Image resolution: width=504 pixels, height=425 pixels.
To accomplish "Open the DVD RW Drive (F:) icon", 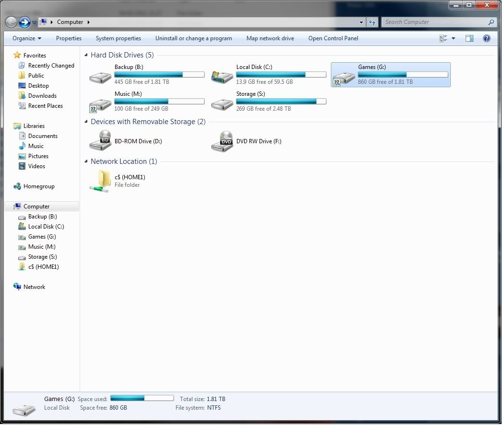I will [x=223, y=141].
